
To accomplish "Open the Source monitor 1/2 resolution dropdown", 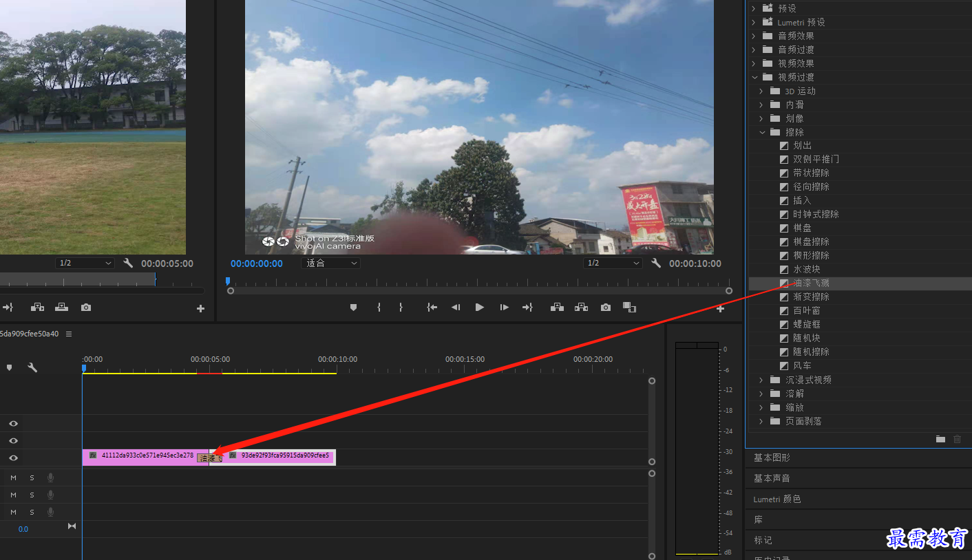I will pos(85,263).
